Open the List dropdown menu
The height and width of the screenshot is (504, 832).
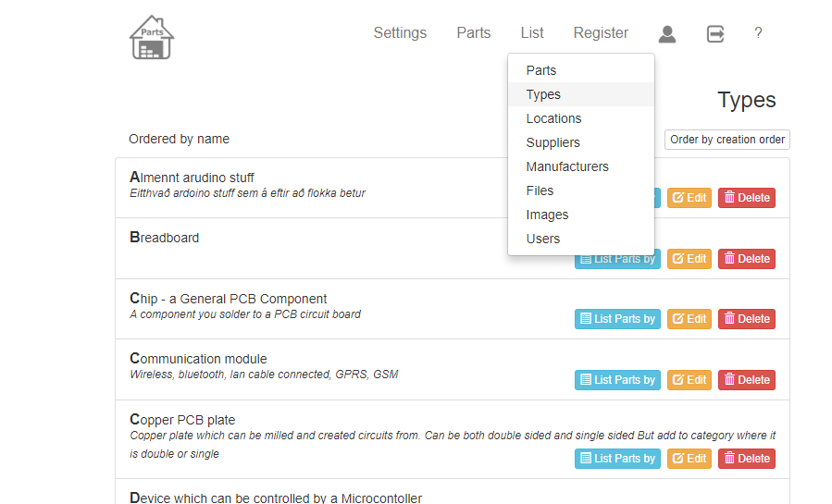click(532, 33)
